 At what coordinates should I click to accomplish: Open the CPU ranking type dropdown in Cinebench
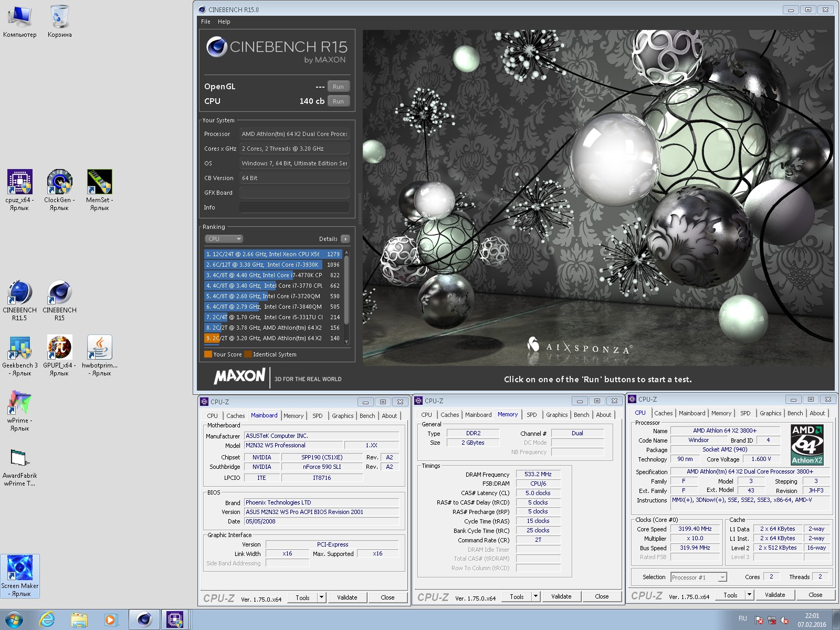[x=224, y=239]
